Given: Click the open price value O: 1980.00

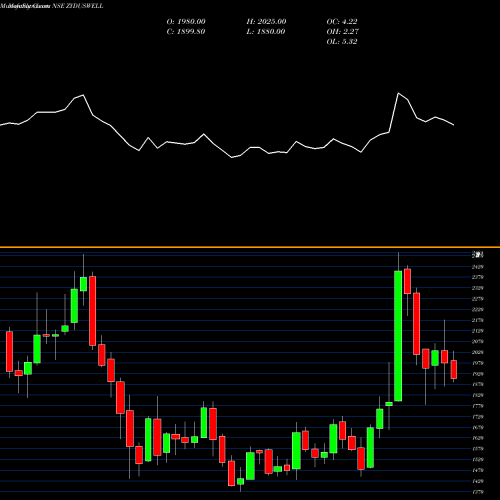Looking at the screenshot, I should coord(186,22).
